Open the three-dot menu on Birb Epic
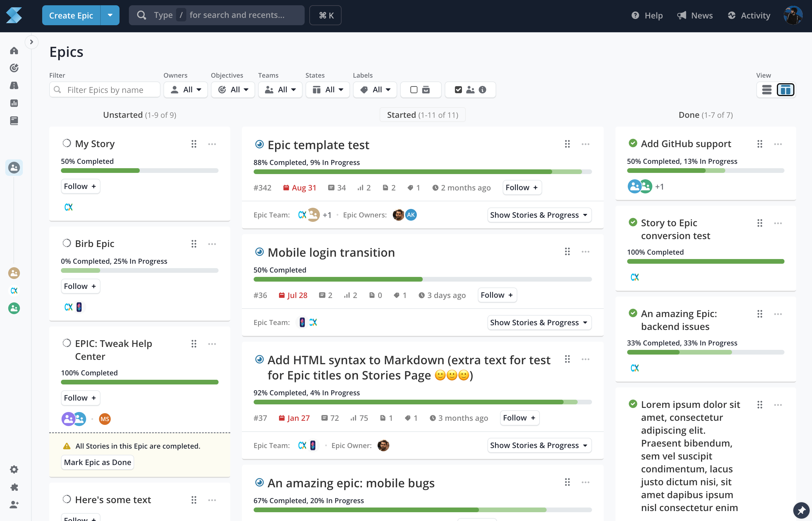This screenshot has height=521, width=812. click(212, 244)
